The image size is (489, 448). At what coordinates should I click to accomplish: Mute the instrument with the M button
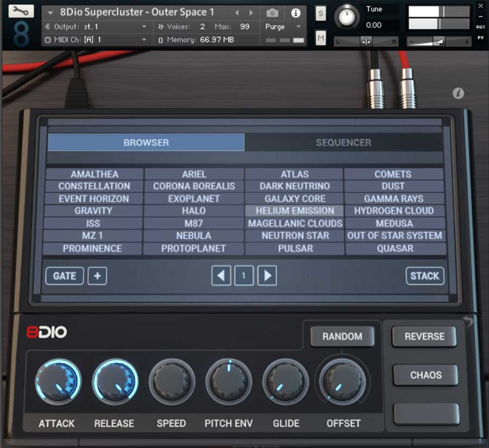point(321,38)
